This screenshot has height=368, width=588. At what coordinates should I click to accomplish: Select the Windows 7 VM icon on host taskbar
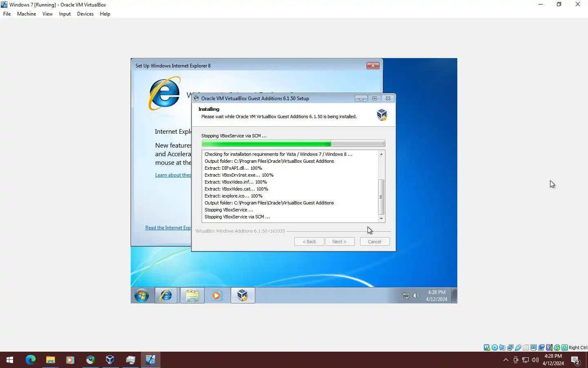151,360
